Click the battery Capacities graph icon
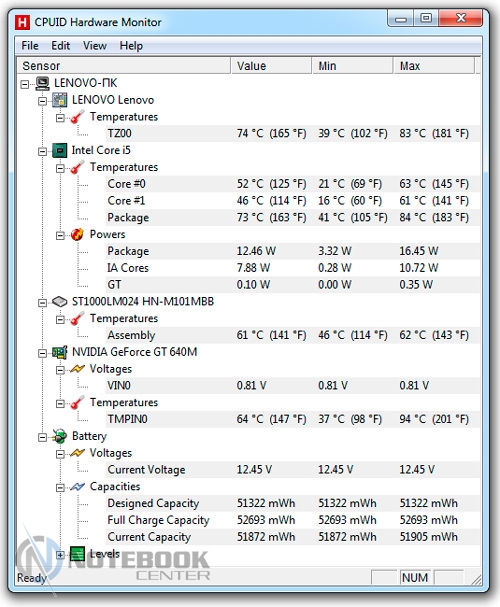 [77, 487]
